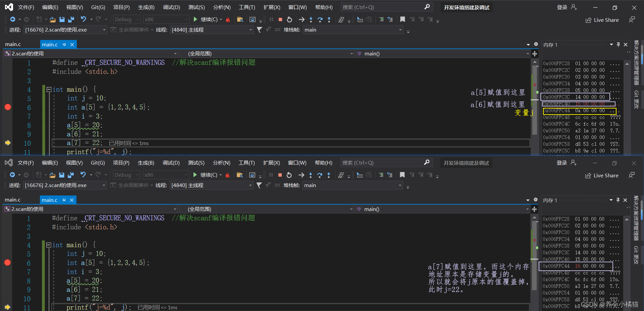The width and height of the screenshot is (644, 311).
Task: Undo last action in top window toolbar
Action: click(83, 19)
